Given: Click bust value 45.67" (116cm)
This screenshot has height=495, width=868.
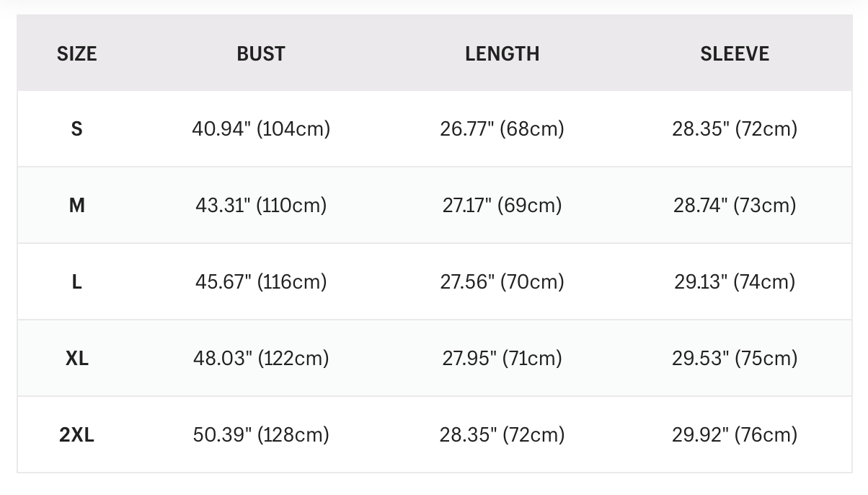Looking at the screenshot, I should 261,282.
